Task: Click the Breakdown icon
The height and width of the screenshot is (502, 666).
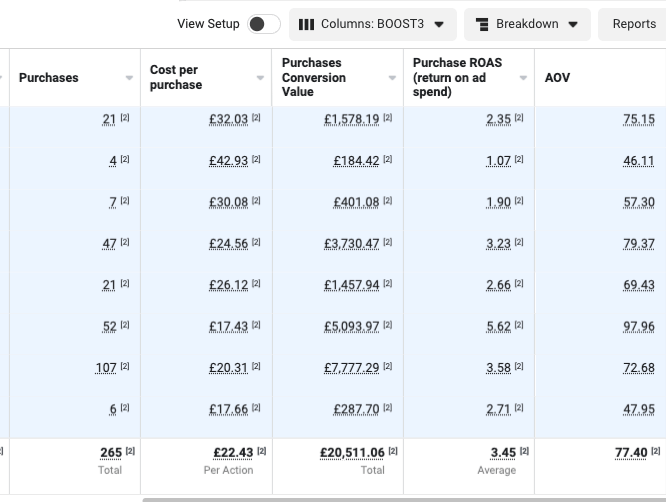Action: click(483, 24)
